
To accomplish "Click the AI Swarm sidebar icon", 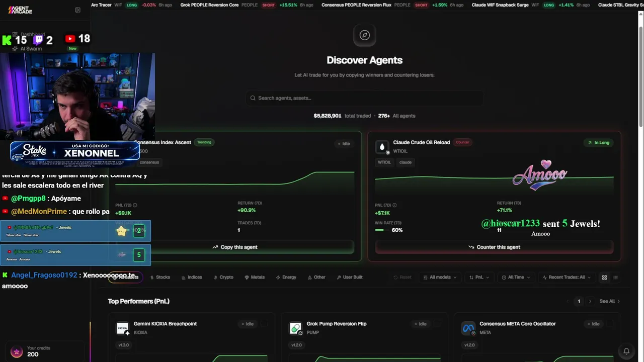I will (x=15, y=49).
